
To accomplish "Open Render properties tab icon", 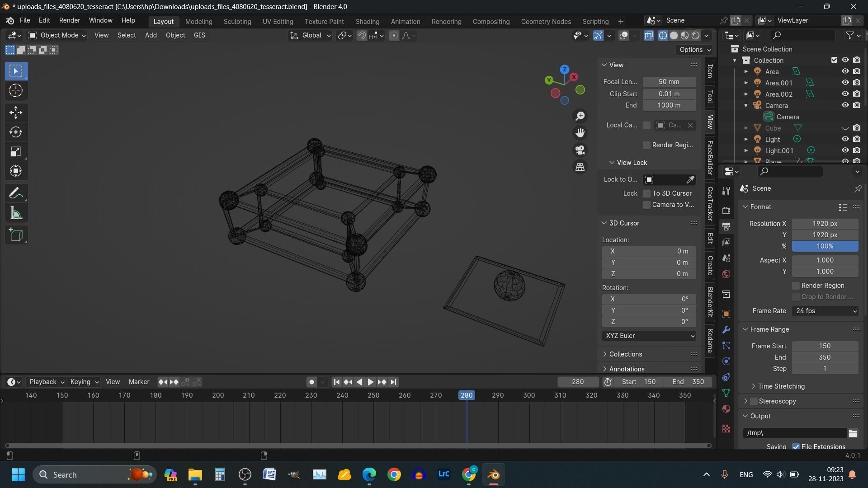I will (x=726, y=211).
